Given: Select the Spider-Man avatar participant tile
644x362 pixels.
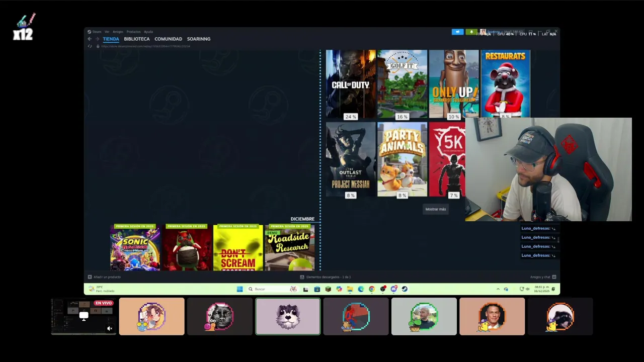Looking at the screenshot, I should [356, 317].
